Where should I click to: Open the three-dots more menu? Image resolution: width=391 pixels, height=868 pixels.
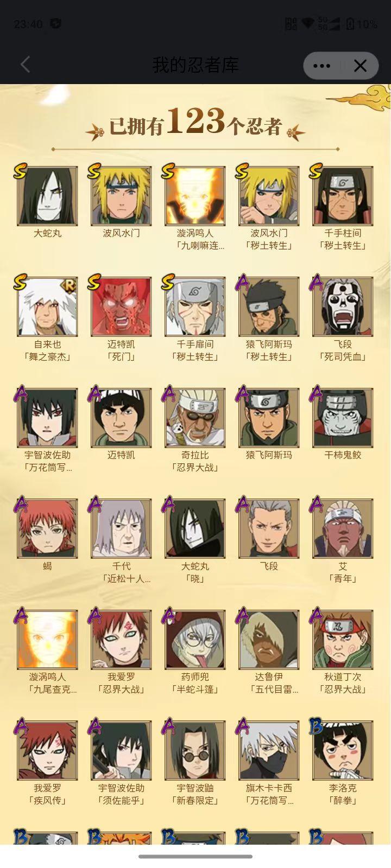pyautogui.click(x=321, y=66)
